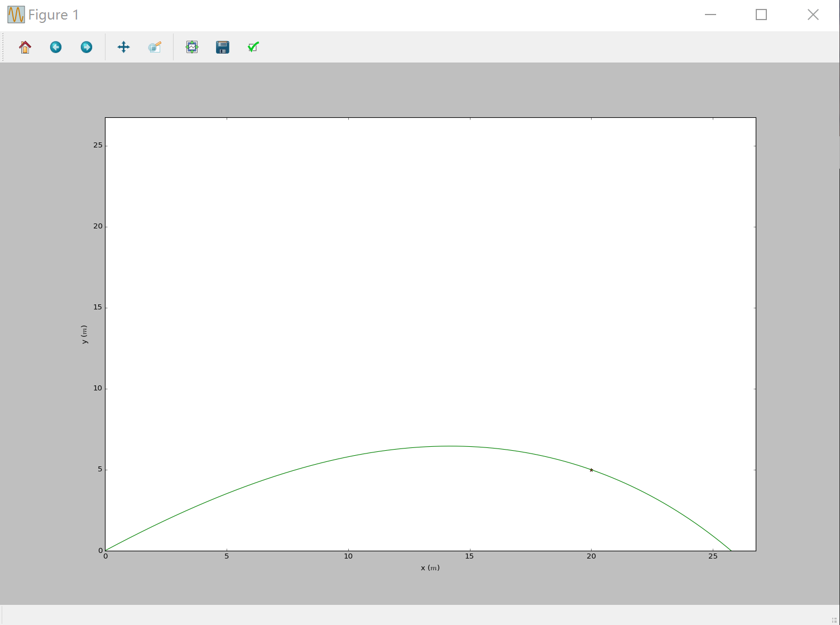840x625 pixels.
Task: Reset the plot with the Home icon
Action: click(25, 47)
